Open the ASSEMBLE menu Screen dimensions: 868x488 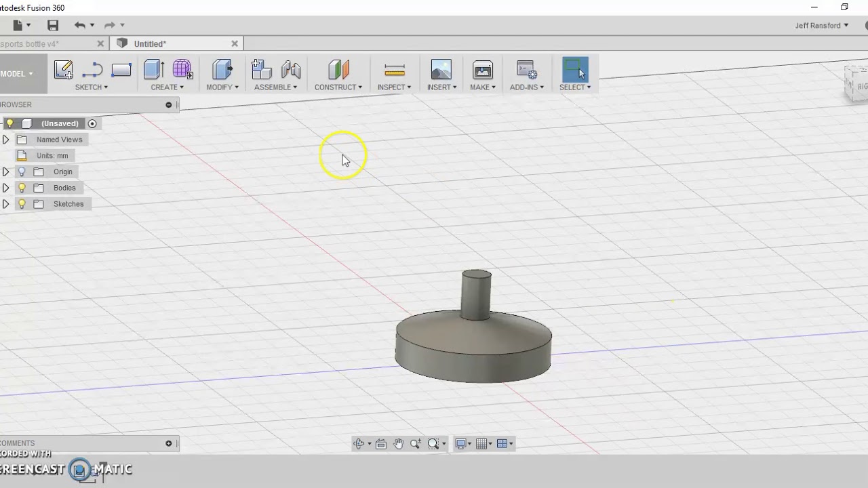point(276,87)
